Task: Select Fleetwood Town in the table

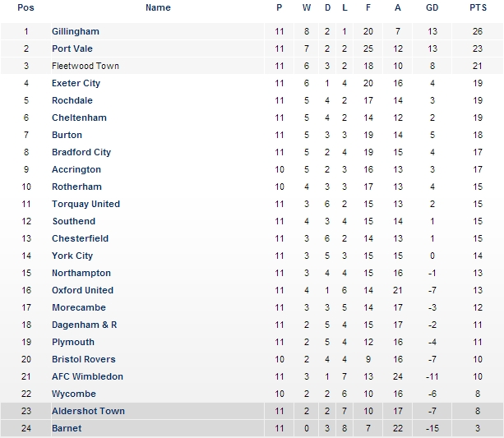Action: click(x=86, y=66)
